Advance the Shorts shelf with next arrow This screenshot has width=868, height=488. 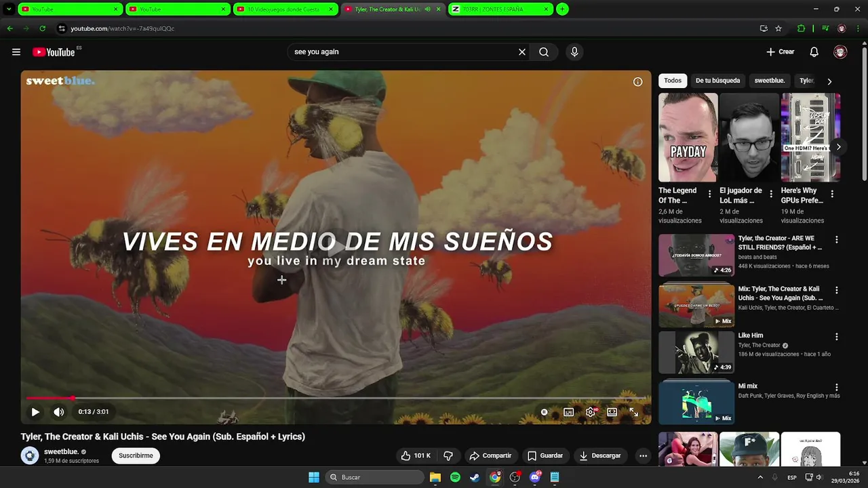(838, 147)
